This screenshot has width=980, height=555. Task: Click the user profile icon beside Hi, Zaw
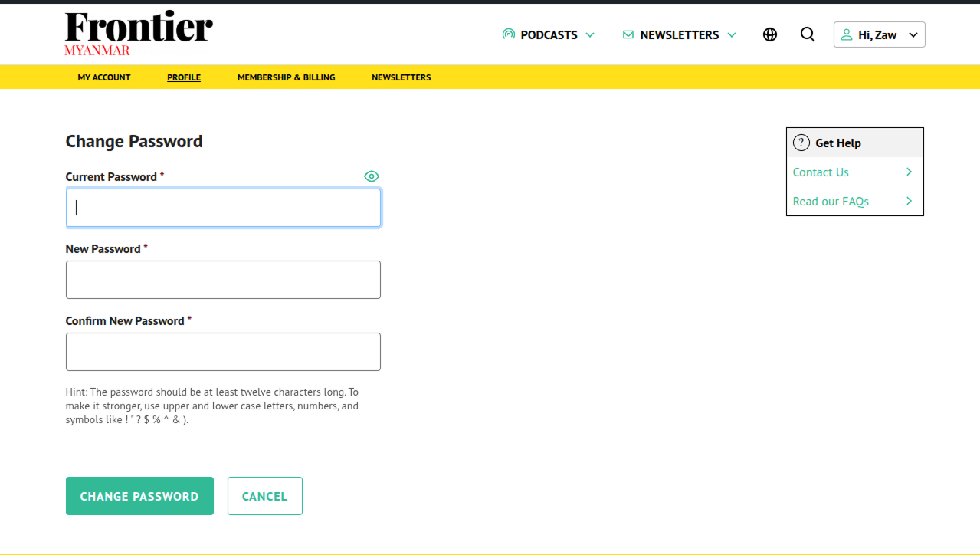tap(847, 34)
